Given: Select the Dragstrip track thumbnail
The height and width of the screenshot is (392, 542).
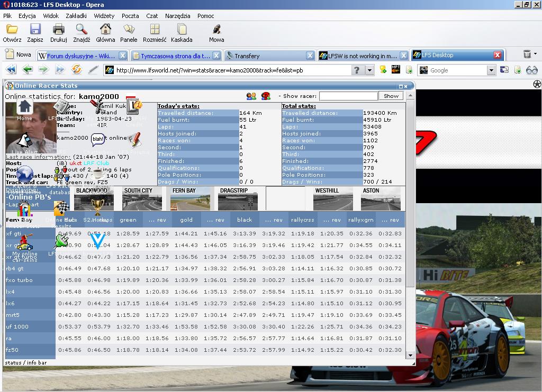Looking at the screenshot, I should click(x=238, y=198).
